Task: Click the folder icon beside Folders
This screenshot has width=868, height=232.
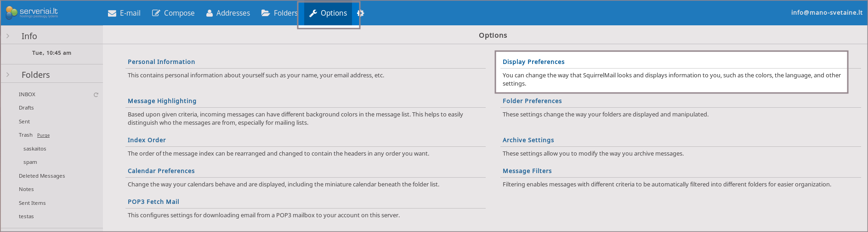Action: 266,13
